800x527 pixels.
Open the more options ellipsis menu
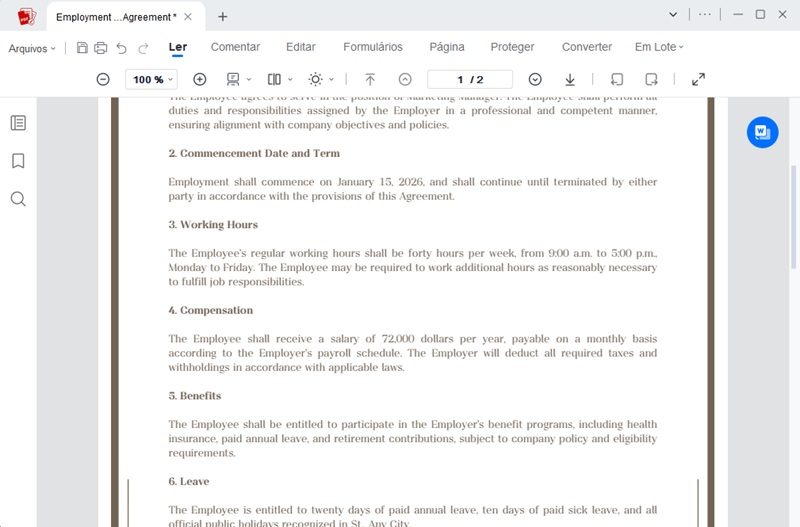705,14
